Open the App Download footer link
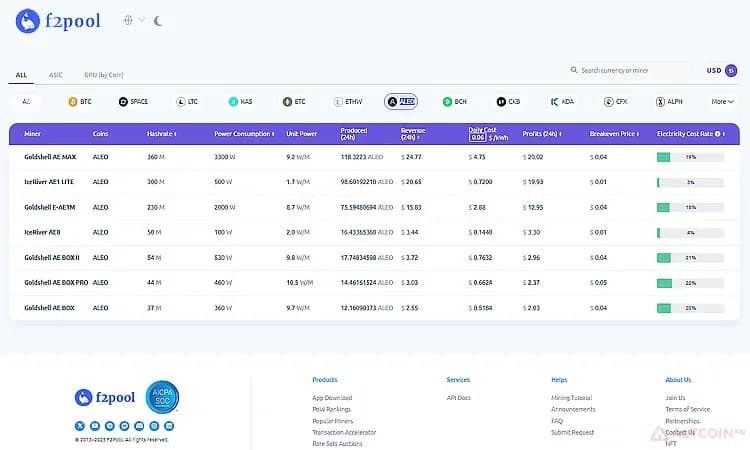Image resolution: width=750 pixels, height=450 pixels. pos(332,398)
